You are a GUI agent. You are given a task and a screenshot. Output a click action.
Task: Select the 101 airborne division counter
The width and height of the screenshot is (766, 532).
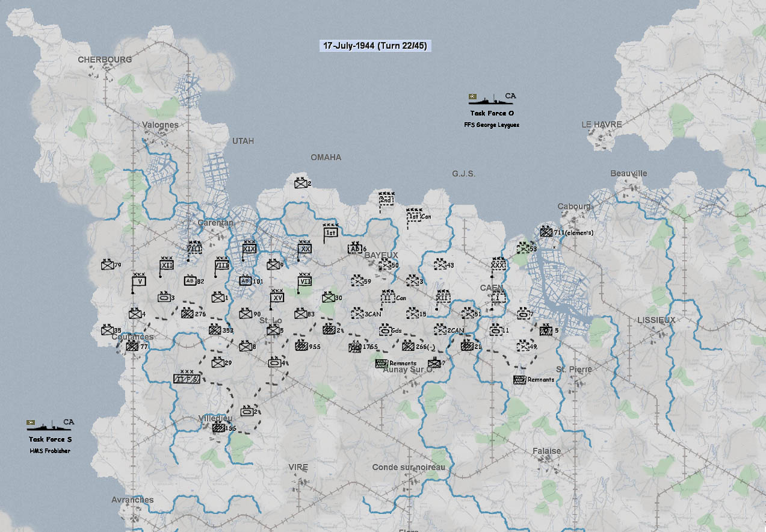245,280
